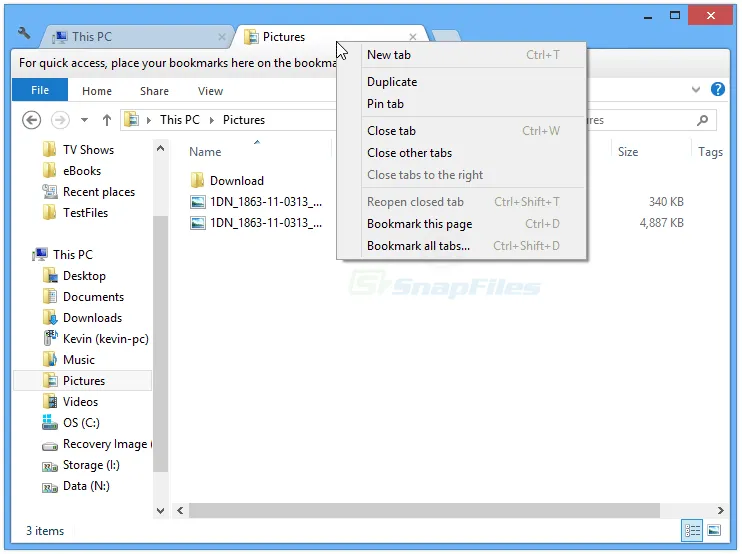Image resolution: width=742 pixels, height=554 pixels.
Task: Choose Reopen closed tab
Action: [462, 202]
